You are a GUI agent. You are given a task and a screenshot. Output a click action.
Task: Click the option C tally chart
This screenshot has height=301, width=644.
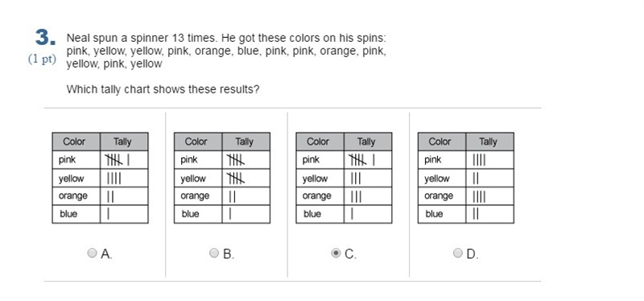pos(345,178)
